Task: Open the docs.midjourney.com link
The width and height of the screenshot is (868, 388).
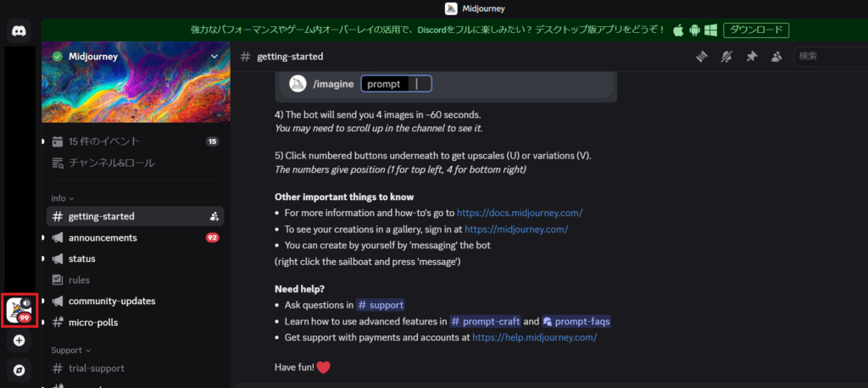Action: tap(520, 213)
